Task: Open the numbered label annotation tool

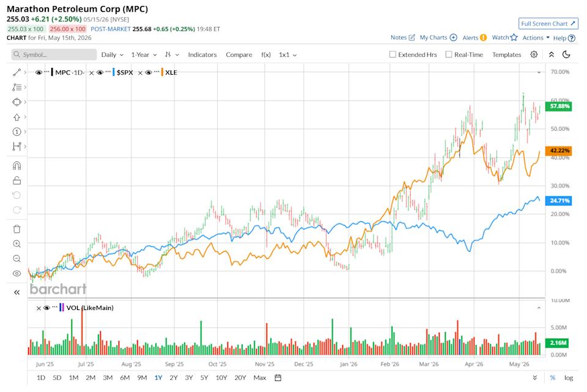Action: [17, 132]
